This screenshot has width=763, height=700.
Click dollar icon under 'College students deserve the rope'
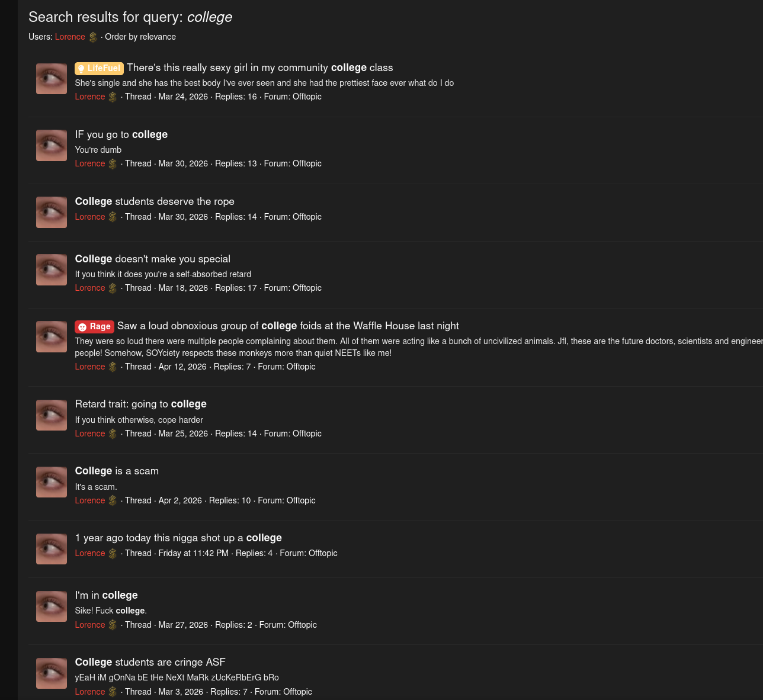click(113, 217)
